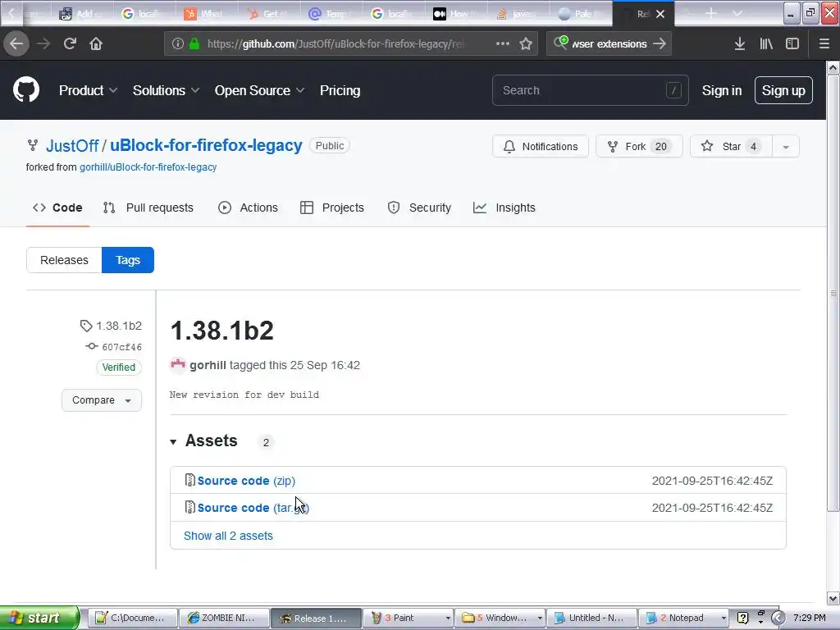Click the file icon beside Source code (tar.gz)
The height and width of the screenshot is (630, 840).
pyautogui.click(x=189, y=507)
